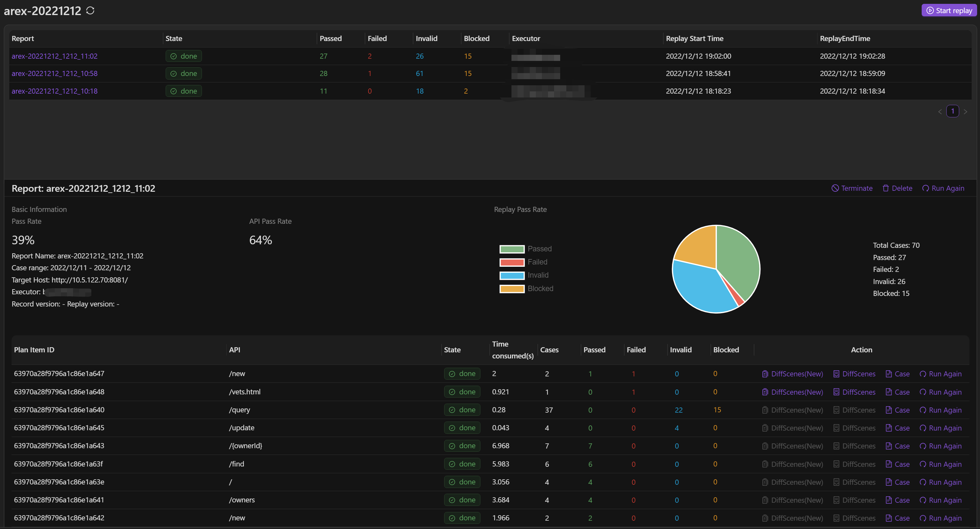Click Blocked count 15 in /query row
Viewport: 980px width, 529px height.
[x=717, y=410]
